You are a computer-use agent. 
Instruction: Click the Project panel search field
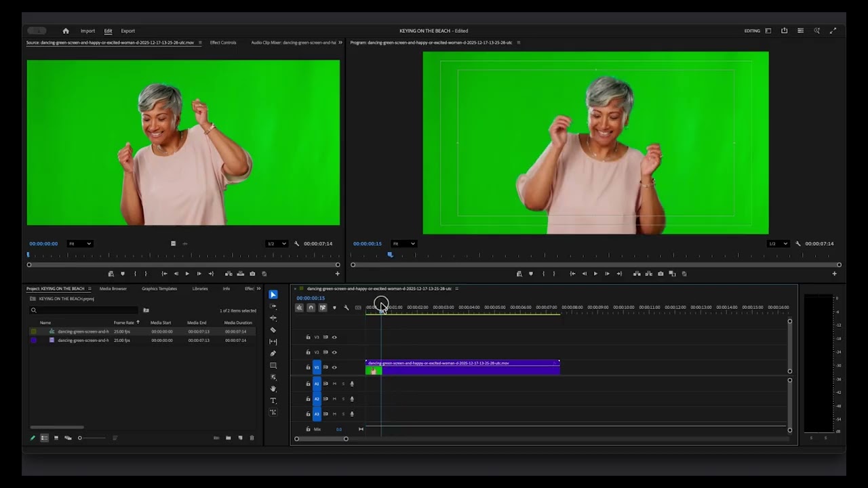(83, 310)
